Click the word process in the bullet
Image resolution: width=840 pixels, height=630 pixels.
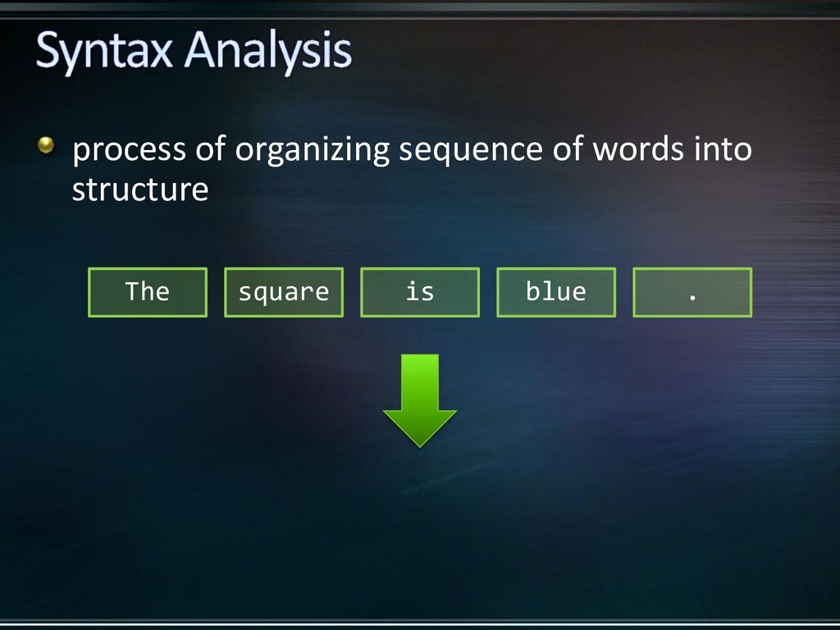pyautogui.click(x=129, y=151)
